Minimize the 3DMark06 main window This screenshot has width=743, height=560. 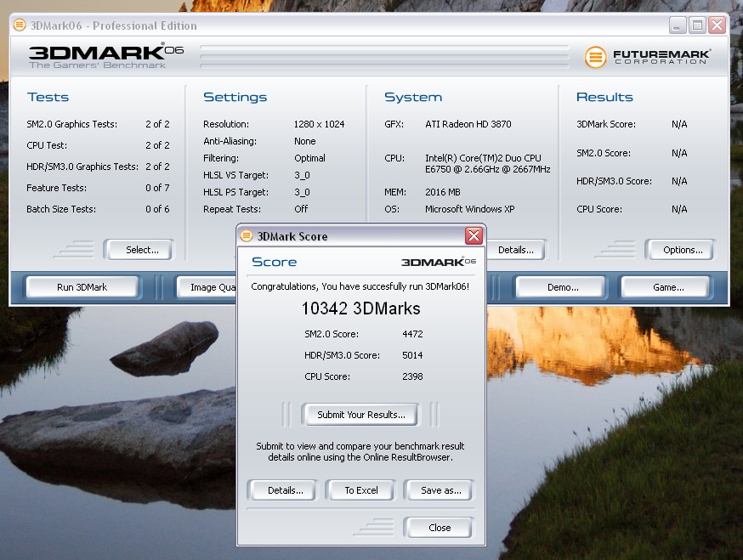678,25
